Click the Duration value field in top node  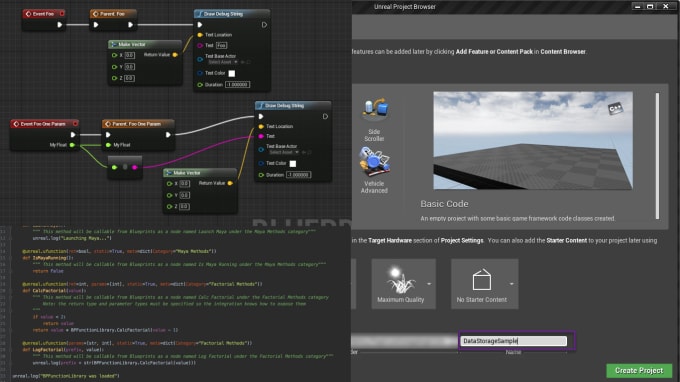click(x=237, y=85)
